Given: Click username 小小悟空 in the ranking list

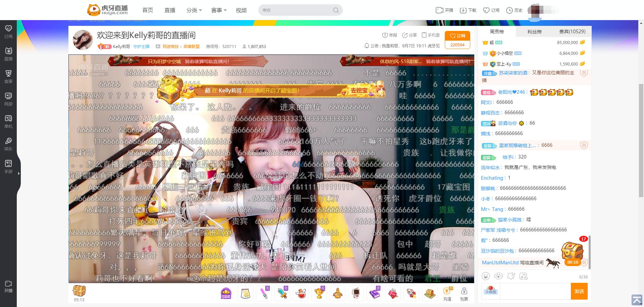Looking at the screenshot, I should [504, 53].
